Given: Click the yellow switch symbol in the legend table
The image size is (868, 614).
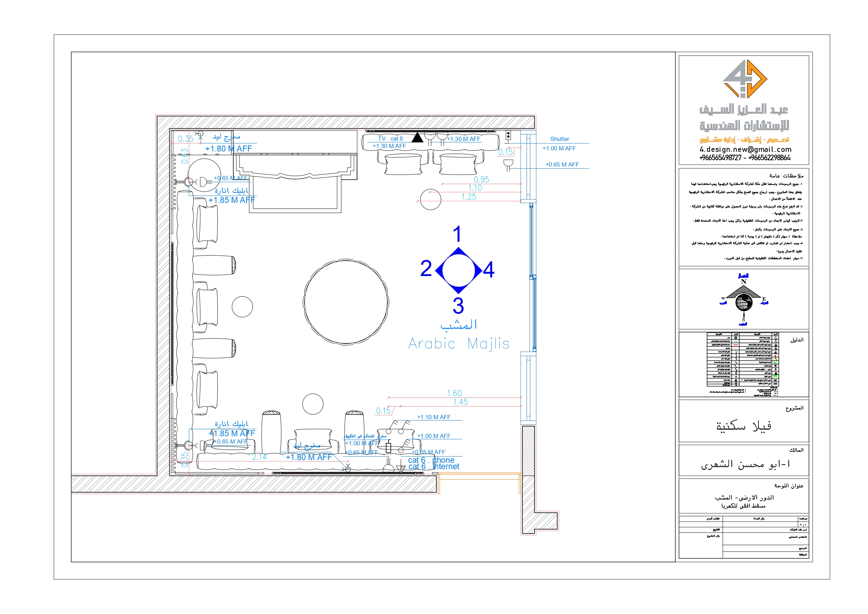Looking at the screenshot, I should click(x=774, y=359).
